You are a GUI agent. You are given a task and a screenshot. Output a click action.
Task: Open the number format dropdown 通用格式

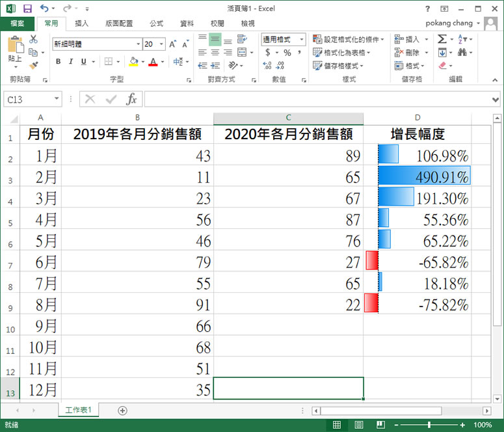pyautogui.click(x=302, y=40)
